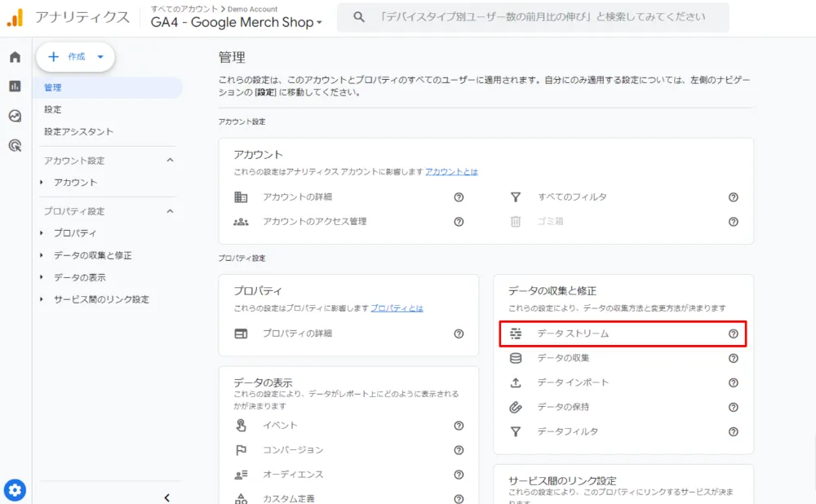Open the Reports bar-chart icon

15,86
